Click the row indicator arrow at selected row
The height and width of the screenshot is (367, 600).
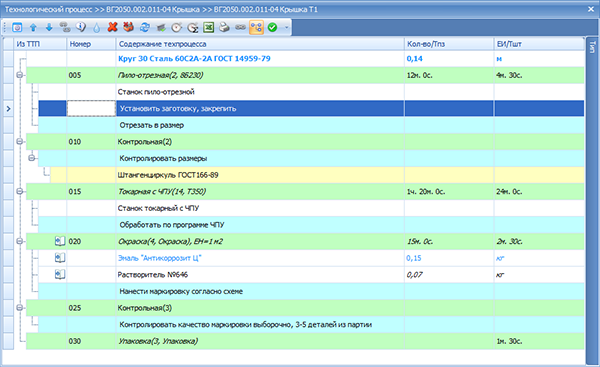(x=8, y=109)
